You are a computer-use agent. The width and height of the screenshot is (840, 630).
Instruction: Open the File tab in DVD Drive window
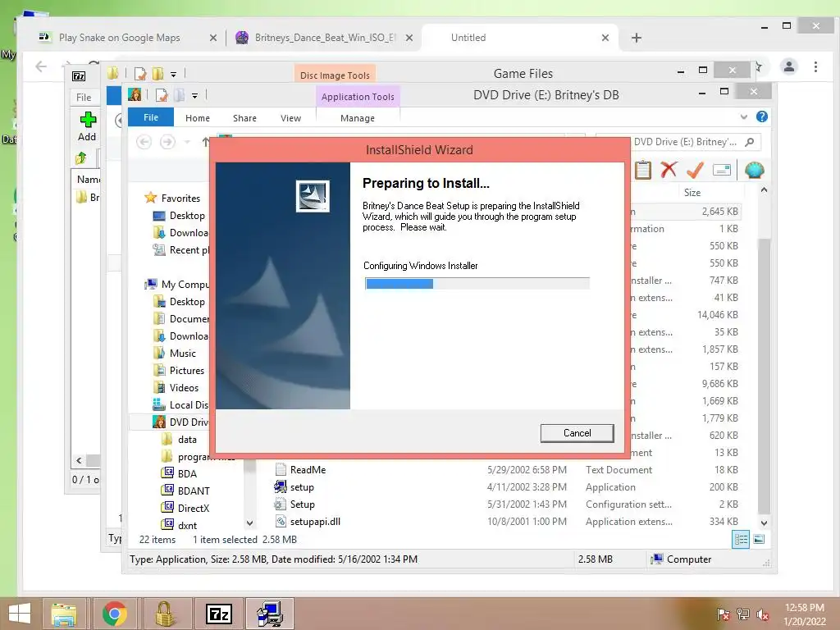151,117
